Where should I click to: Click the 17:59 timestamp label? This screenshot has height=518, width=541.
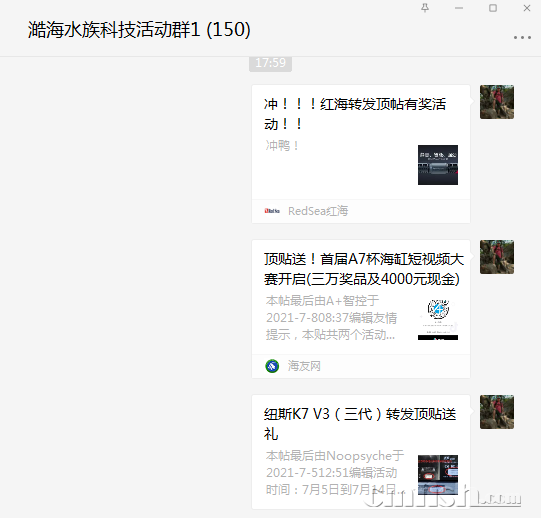tap(270, 63)
